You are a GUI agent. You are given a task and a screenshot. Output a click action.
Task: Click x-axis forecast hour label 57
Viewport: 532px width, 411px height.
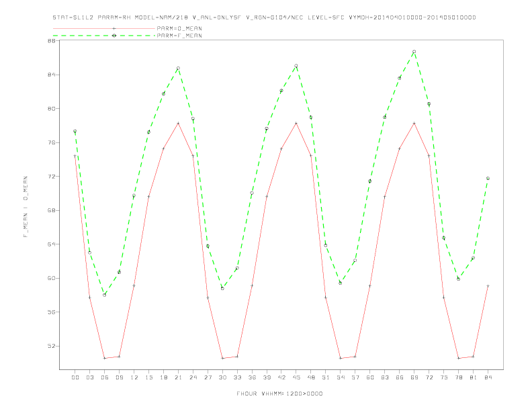(355, 377)
